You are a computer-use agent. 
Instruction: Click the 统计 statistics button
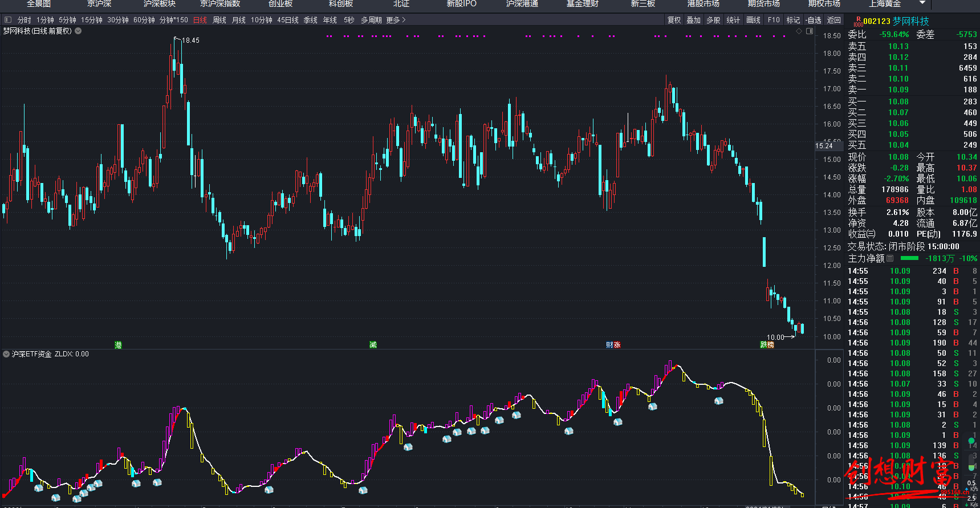(733, 20)
